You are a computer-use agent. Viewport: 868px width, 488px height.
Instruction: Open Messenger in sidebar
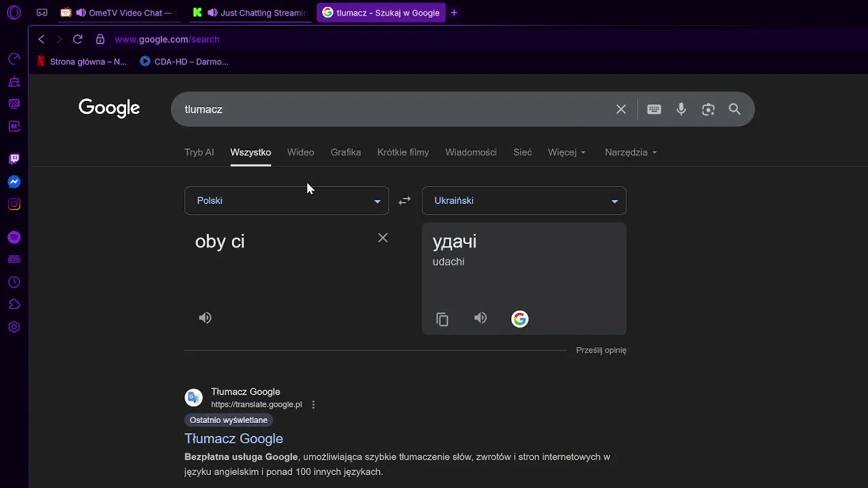point(14,182)
